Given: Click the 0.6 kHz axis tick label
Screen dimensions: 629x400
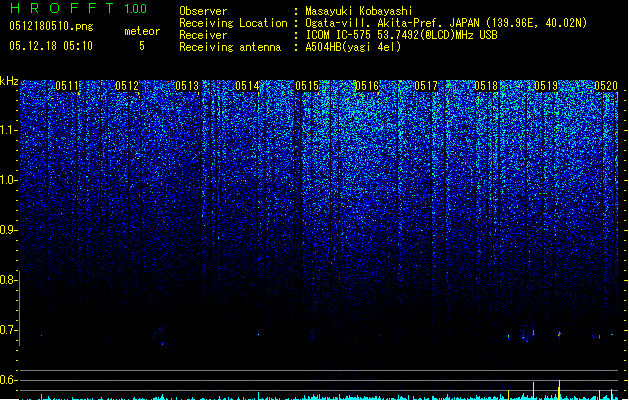Looking at the screenshot, I should [8, 380].
